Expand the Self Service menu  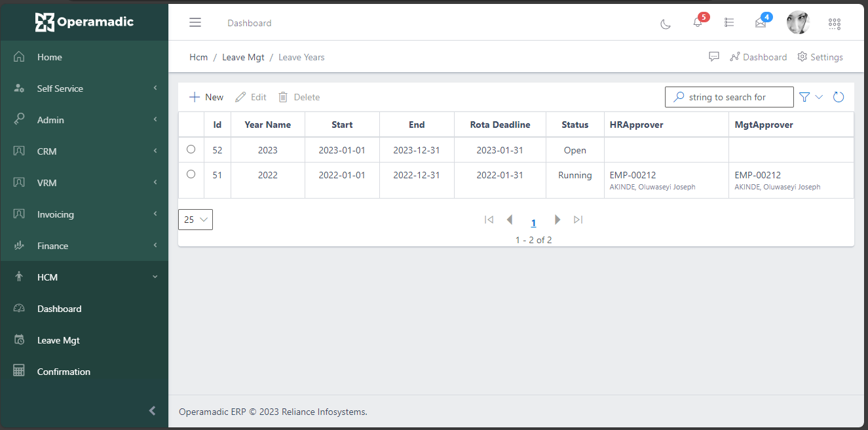(84, 88)
